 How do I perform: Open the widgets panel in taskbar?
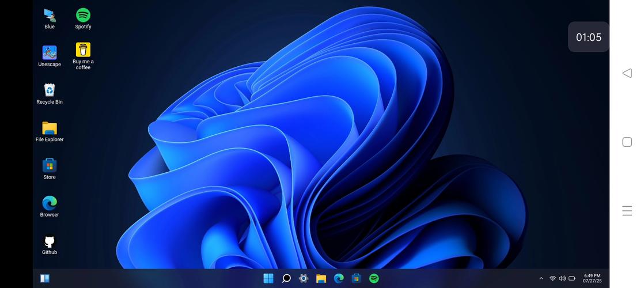[x=45, y=279]
